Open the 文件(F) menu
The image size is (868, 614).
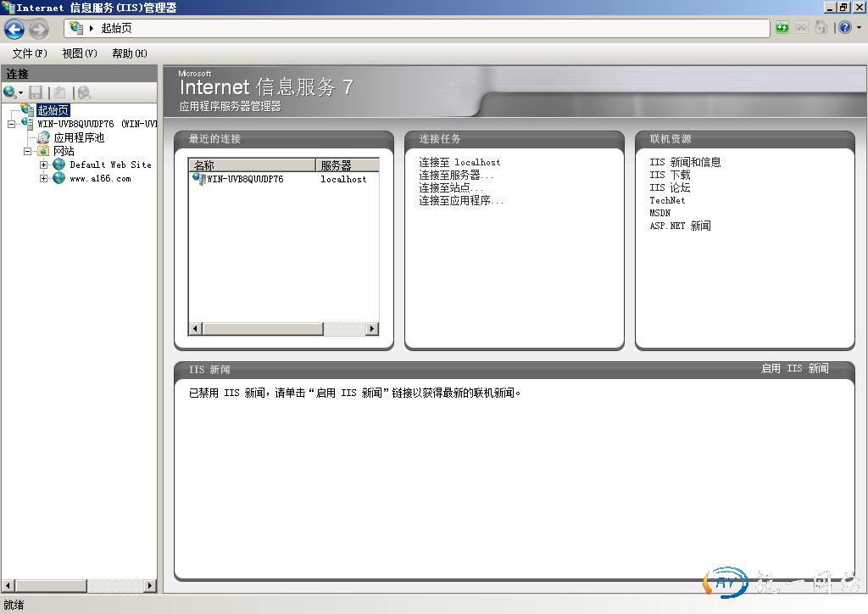(30, 53)
